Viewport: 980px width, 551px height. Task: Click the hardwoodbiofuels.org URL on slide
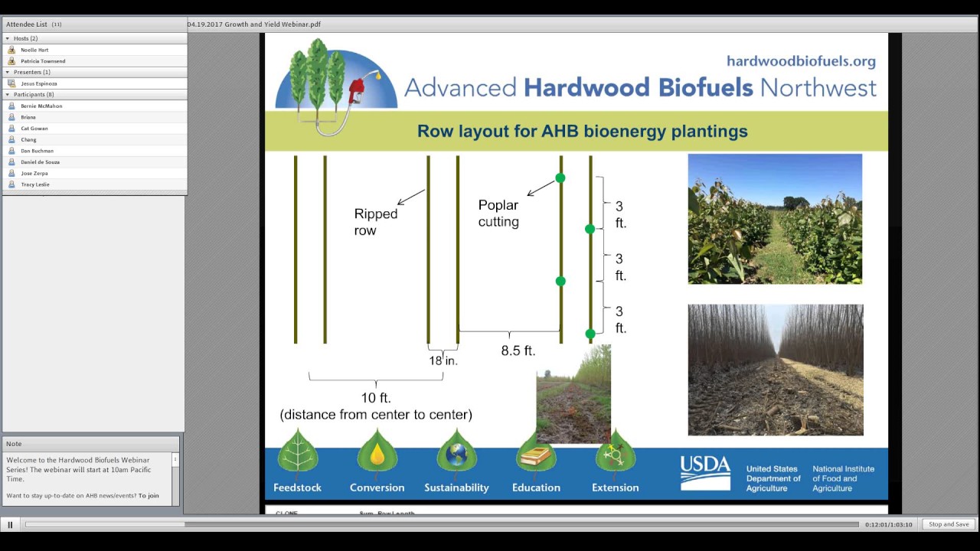(x=801, y=61)
